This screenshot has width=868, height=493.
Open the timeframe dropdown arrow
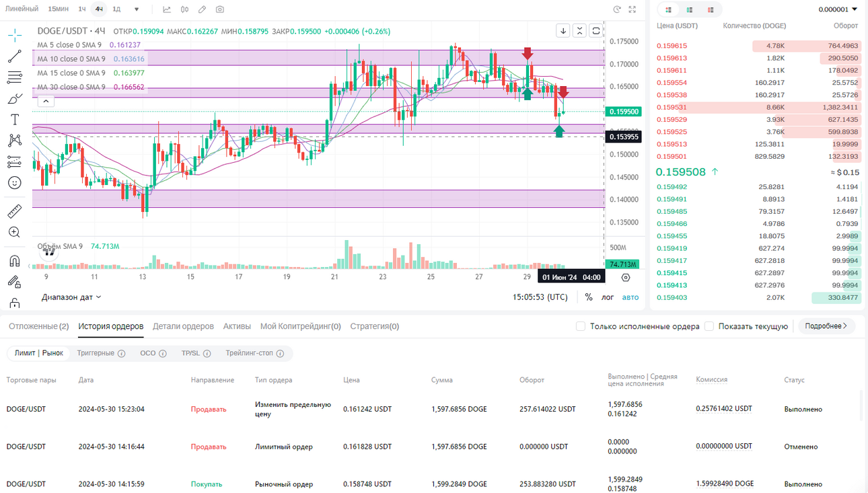point(137,9)
